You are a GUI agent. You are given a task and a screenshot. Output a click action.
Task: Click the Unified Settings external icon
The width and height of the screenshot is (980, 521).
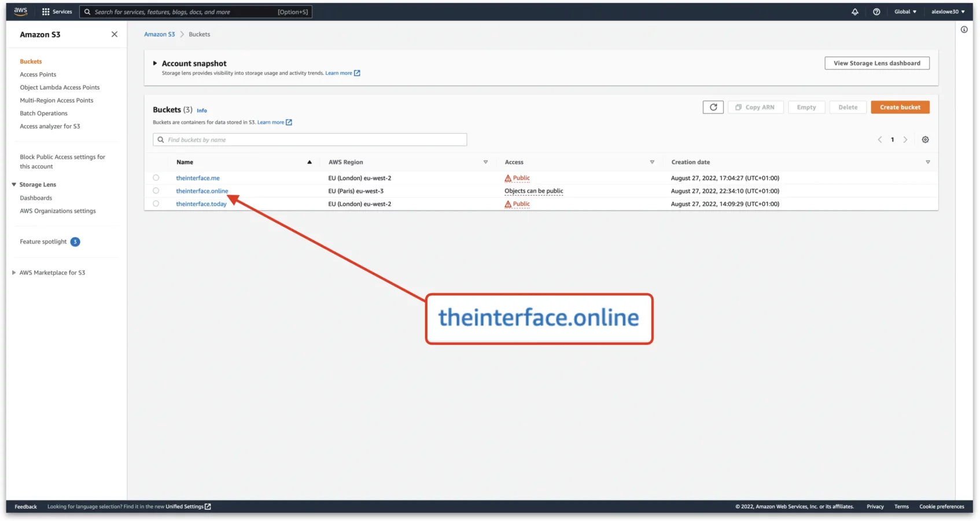pyautogui.click(x=208, y=507)
